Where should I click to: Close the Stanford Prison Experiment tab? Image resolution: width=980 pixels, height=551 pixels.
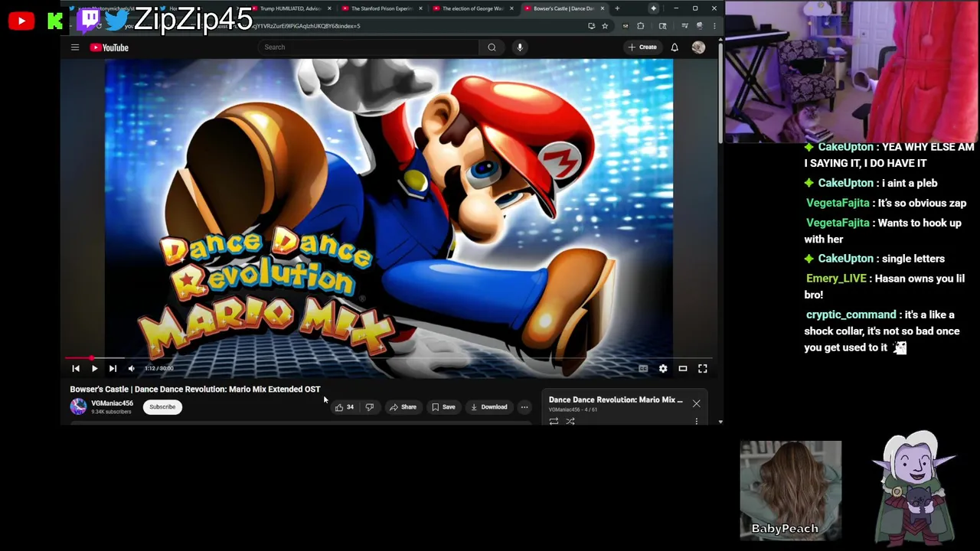(x=420, y=8)
